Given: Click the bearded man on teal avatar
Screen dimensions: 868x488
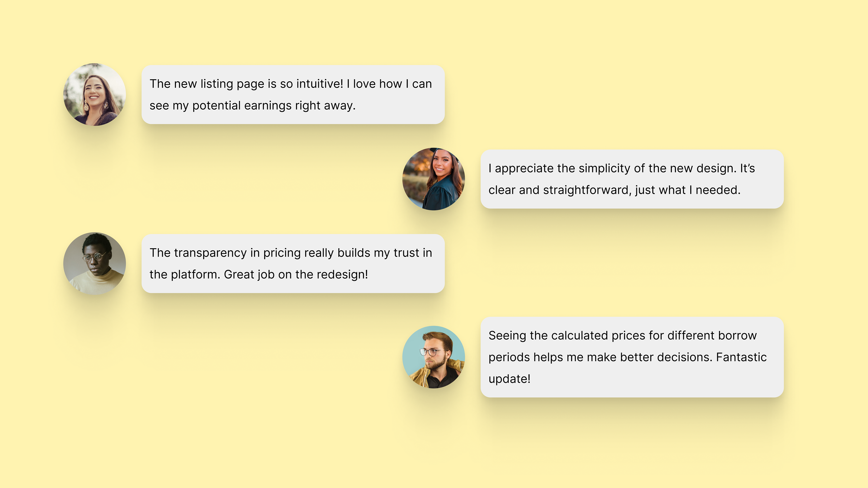Looking at the screenshot, I should 434,357.
